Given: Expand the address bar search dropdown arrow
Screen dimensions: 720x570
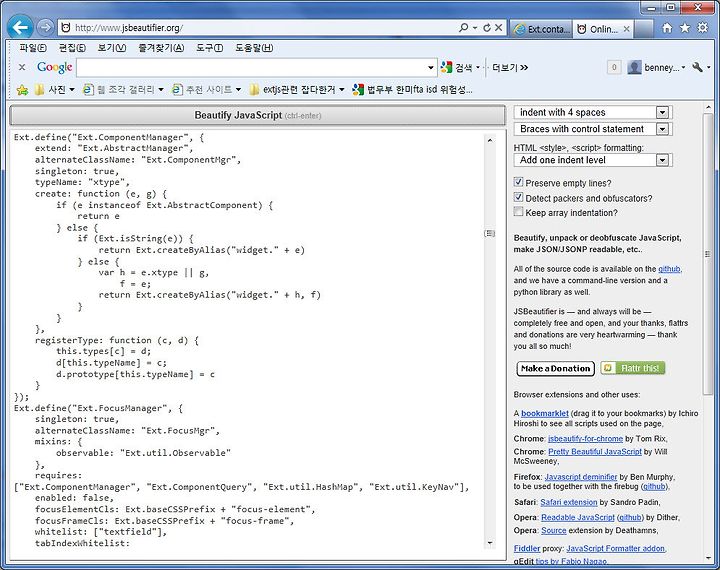Looking at the screenshot, I should point(475,28).
